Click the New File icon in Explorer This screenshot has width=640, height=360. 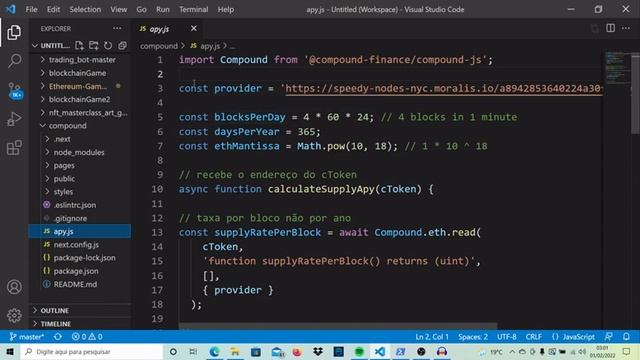coord(79,45)
